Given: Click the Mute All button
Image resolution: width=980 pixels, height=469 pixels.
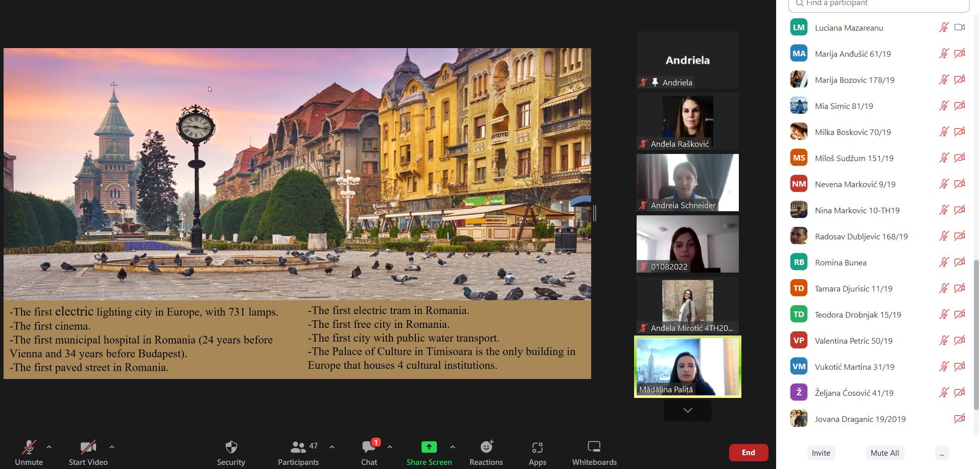Looking at the screenshot, I should click(x=884, y=453).
